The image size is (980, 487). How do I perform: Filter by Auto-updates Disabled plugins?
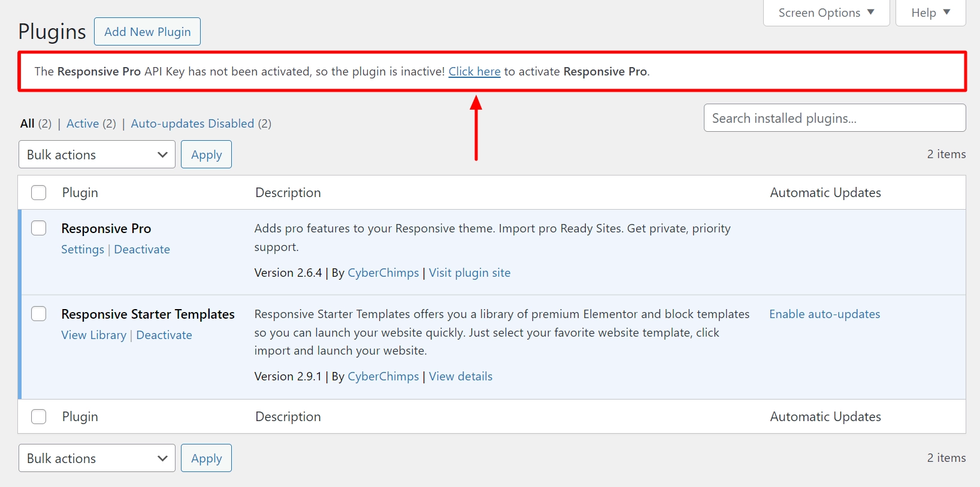click(192, 123)
